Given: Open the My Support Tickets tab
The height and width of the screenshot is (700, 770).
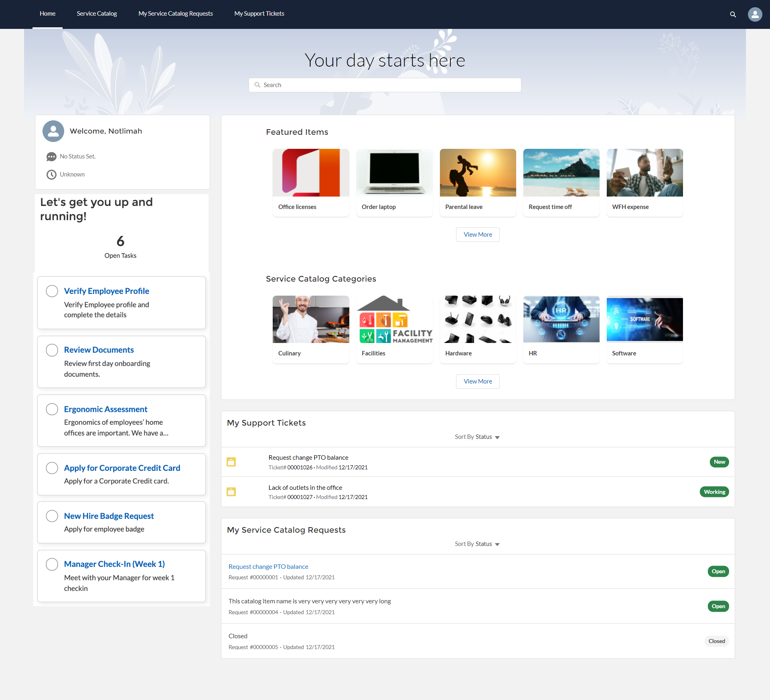Looking at the screenshot, I should 259,13.
